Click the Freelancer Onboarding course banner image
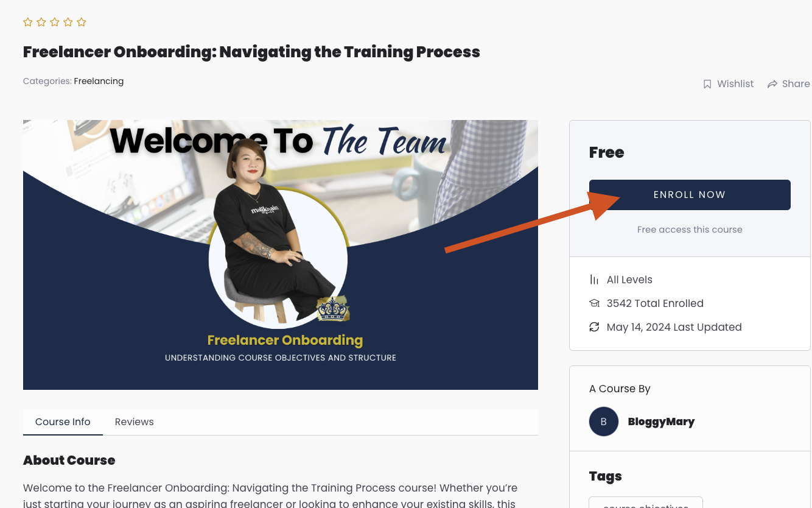 coord(281,255)
